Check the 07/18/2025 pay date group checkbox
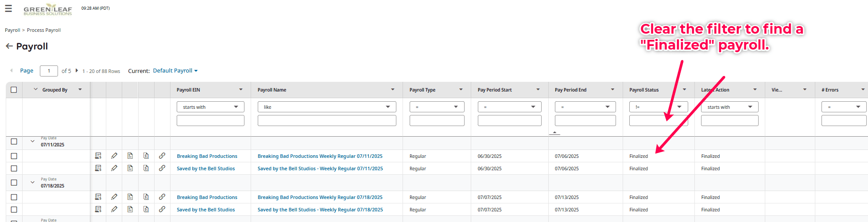Screen dimensions: 868x222 pos(14,183)
